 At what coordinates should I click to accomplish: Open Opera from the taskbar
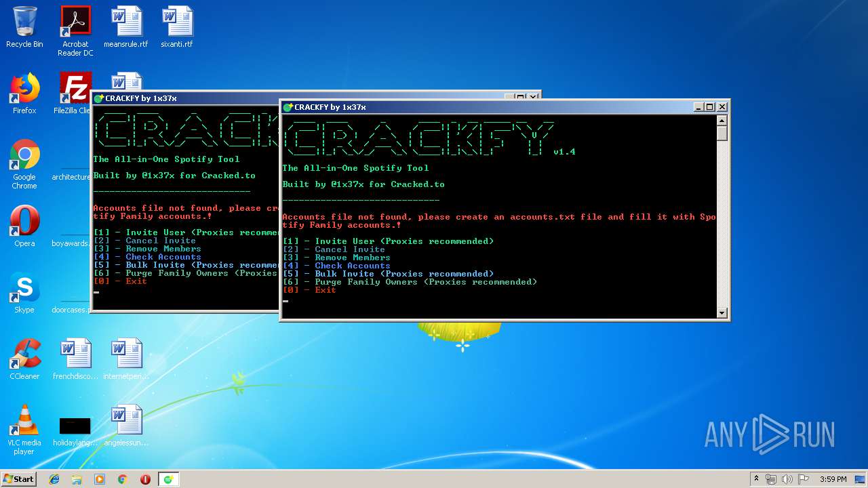[x=145, y=479]
